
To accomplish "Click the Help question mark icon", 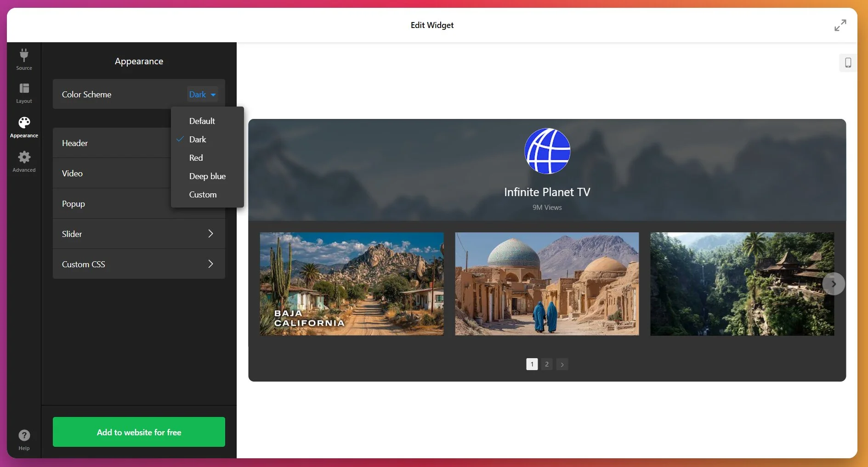I will point(24,435).
